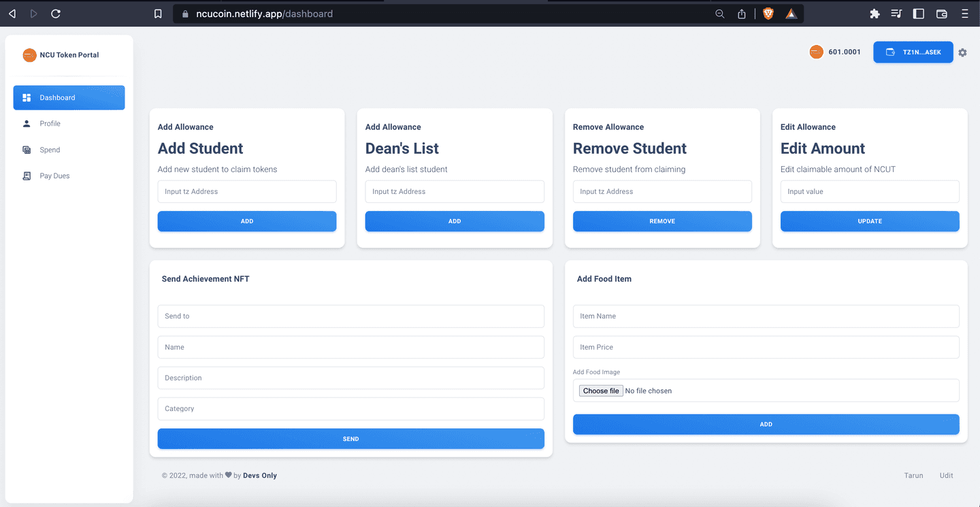This screenshot has width=980, height=507.
Task: Click SEND achievement NFT button
Action: pyautogui.click(x=351, y=439)
